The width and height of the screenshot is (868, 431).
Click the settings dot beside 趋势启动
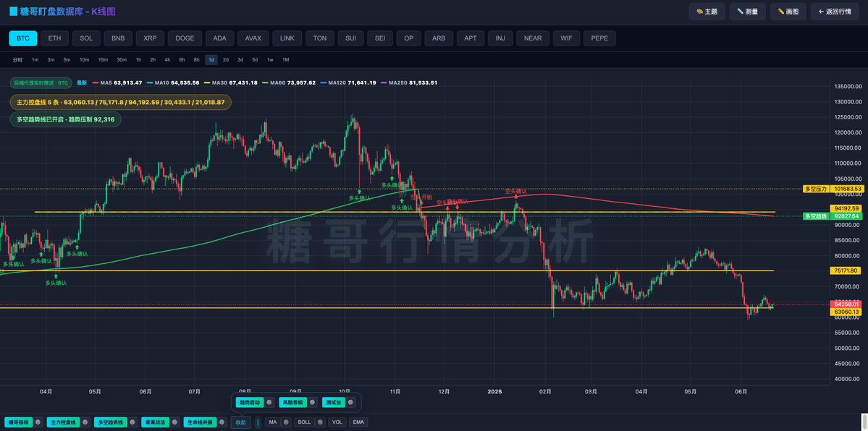tap(269, 402)
